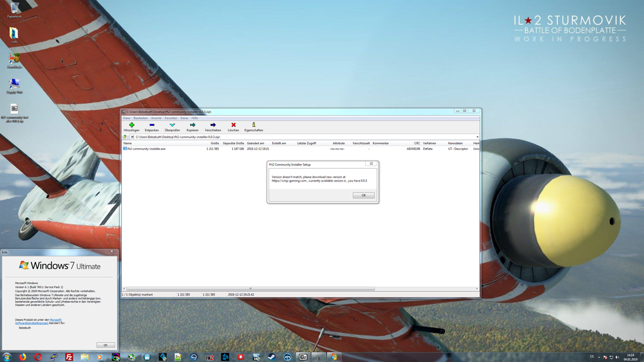Open the Papierkorb desktop icon
The image size is (644, 362).
[14, 10]
